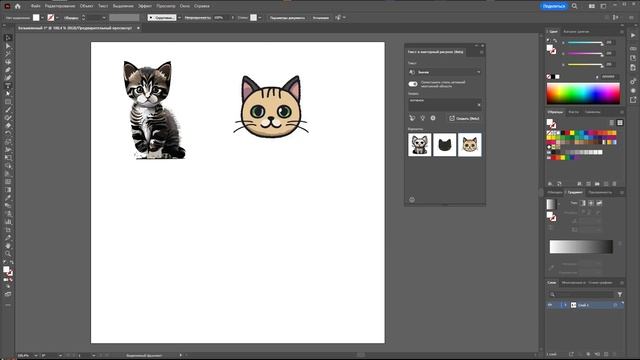
Task: Expand Layer 1 disclosure arrow
Action: click(x=565, y=305)
